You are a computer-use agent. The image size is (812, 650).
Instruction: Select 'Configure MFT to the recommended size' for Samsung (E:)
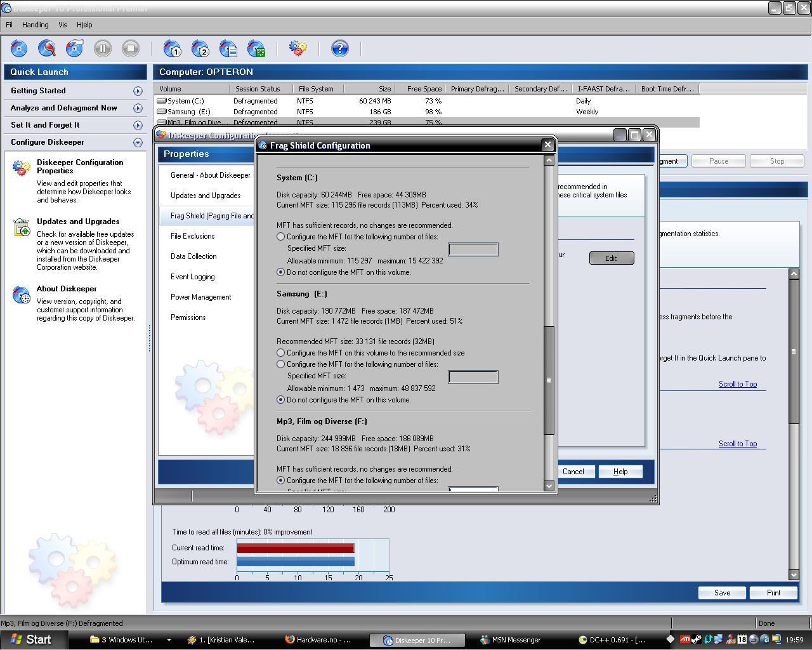(281, 353)
